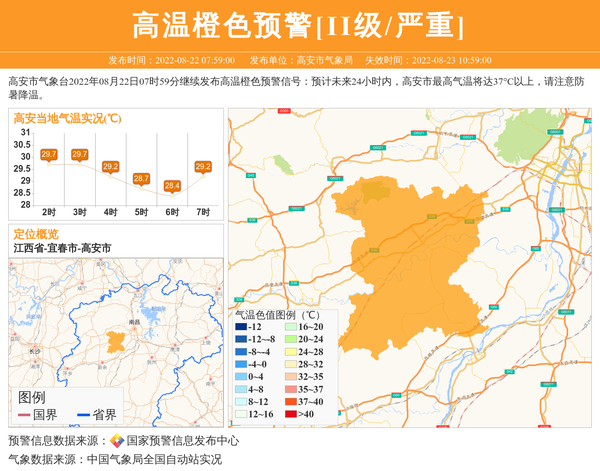This screenshot has width=600, height=471.
Task: Click the 国家预警信息发布中心 logo icon
Action: click(x=117, y=441)
